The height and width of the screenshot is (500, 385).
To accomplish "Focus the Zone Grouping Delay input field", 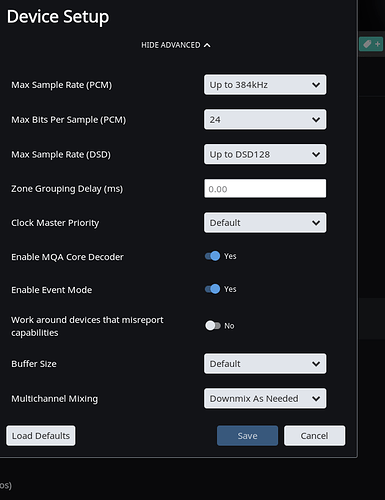I will tap(265, 189).
